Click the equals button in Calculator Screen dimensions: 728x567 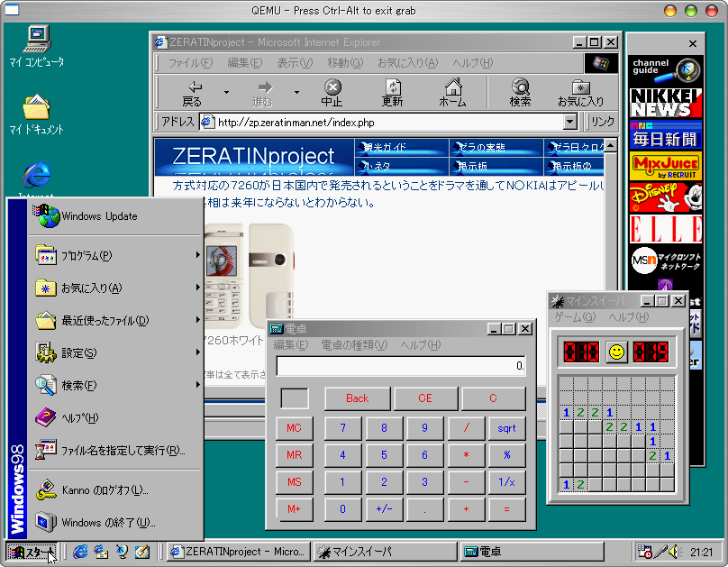(506, 509)
